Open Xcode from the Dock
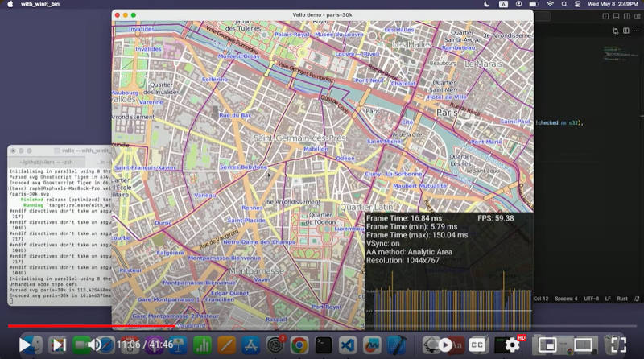The image size is (644, 359). (396, 345)
